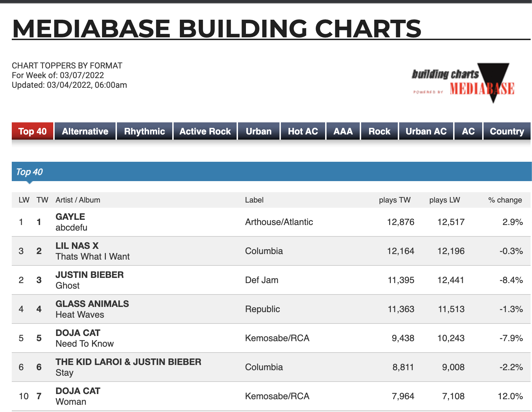Click the CHART TOPPERS BY FORMAT text
Image resolution: width=532 pixels, height=412 pixels.
point(67,66)
